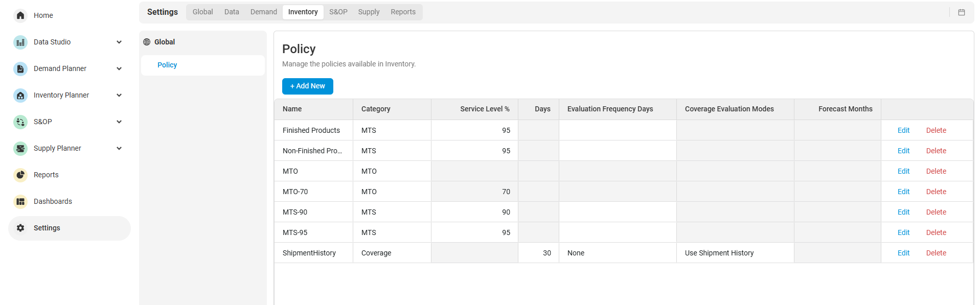Click the Data Studio sidebar icon
Viewport: 980px width, 305px height.
[20, 42]
